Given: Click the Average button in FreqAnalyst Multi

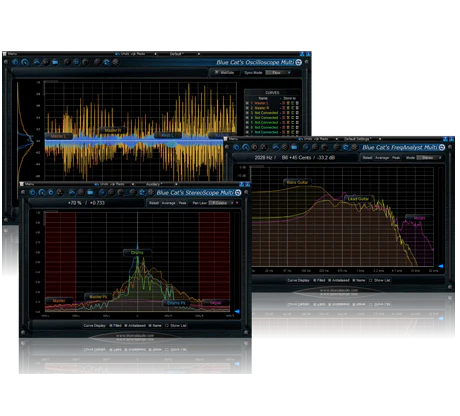Looking at the screenshot, I should pyautogui.click(x=382, y=158).
